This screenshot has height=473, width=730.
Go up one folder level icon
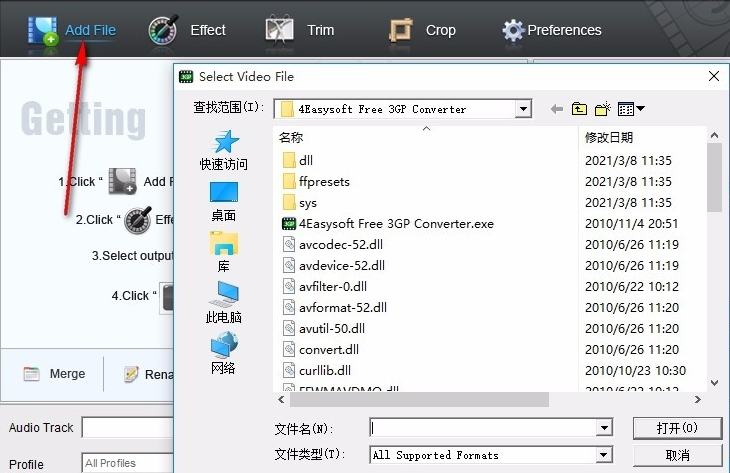point(579,109)
